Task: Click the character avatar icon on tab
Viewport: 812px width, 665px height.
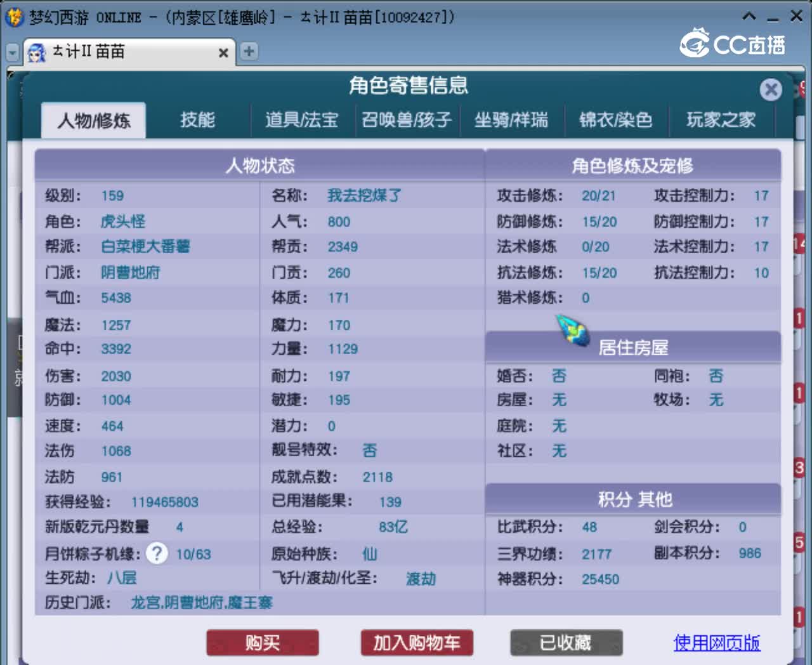Action: [37, 53]
